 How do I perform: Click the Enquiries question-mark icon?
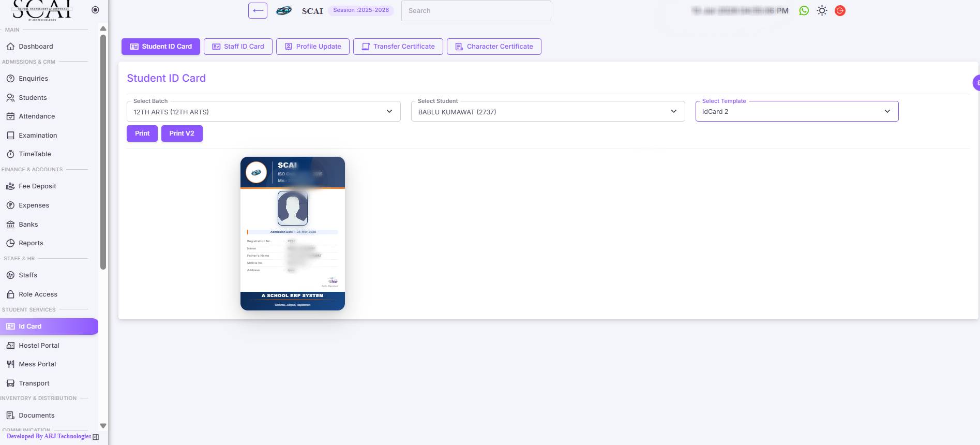point(10,79)
